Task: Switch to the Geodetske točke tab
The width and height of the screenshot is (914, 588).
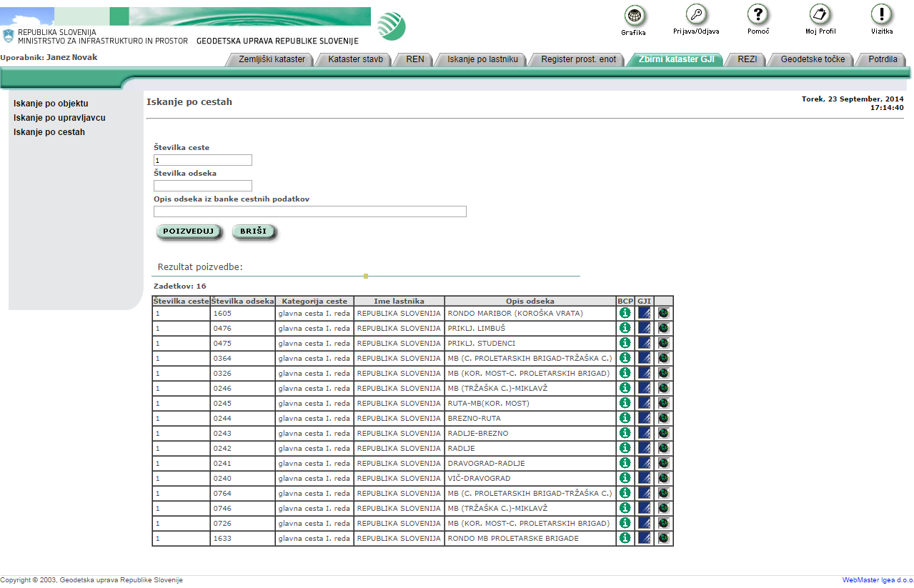Action: [813, 59]
